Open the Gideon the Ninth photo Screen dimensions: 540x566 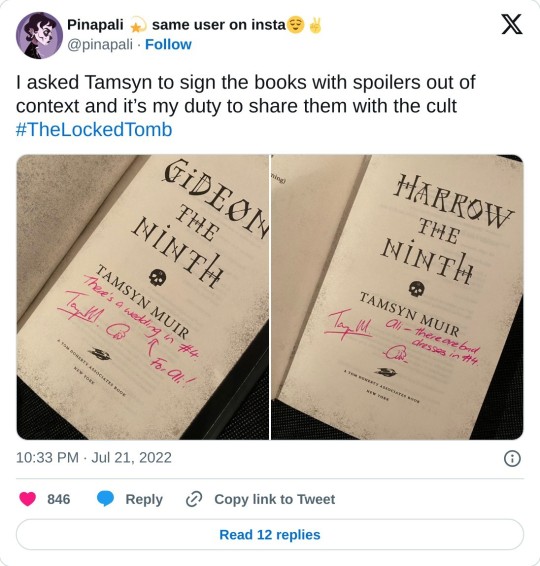143,297
